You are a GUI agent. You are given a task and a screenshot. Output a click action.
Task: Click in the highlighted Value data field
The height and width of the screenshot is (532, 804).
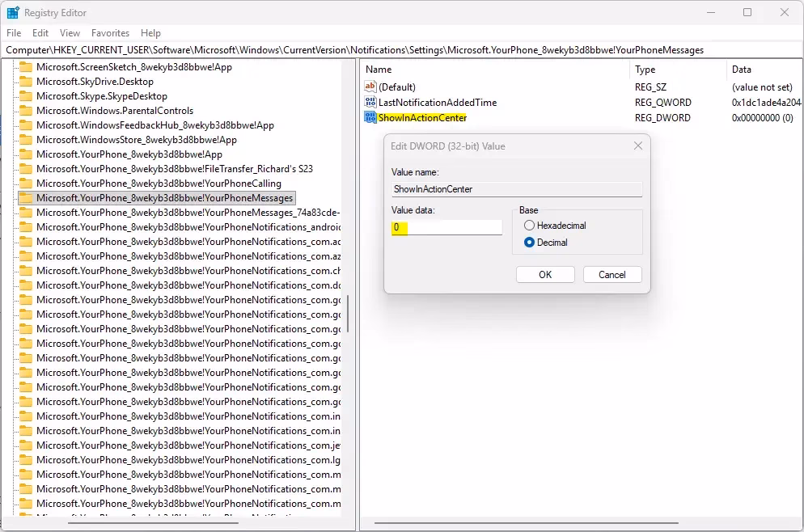(445, 227)
